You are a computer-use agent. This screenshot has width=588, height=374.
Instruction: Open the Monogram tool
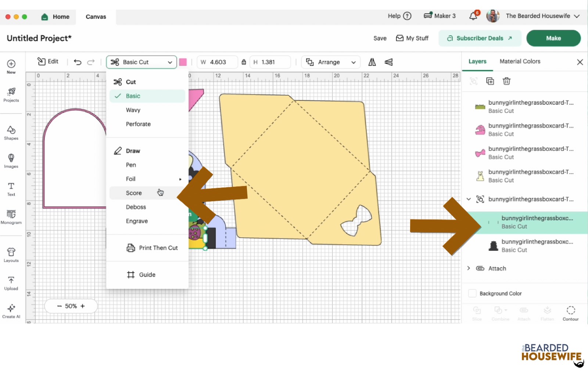(11, 217)
